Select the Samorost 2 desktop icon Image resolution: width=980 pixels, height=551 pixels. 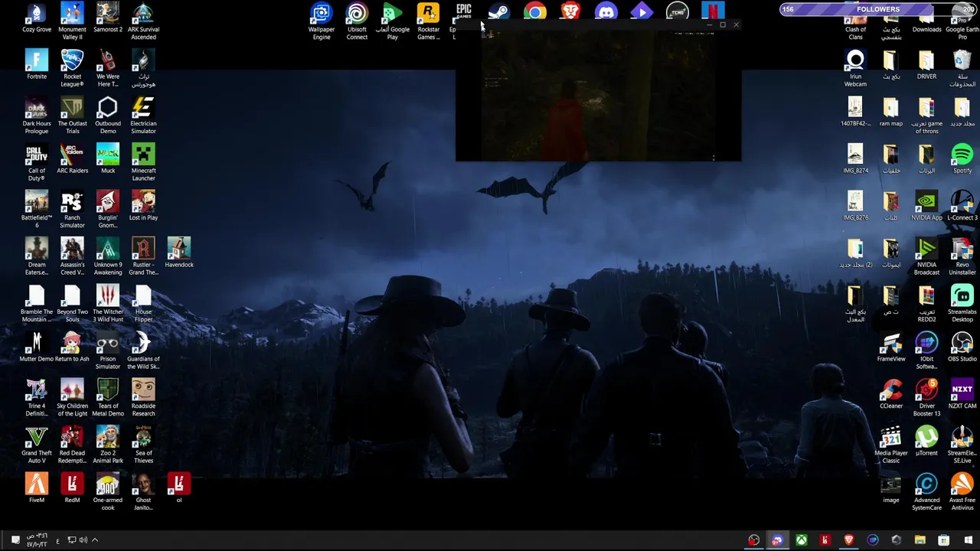click(x=108, y=18)
